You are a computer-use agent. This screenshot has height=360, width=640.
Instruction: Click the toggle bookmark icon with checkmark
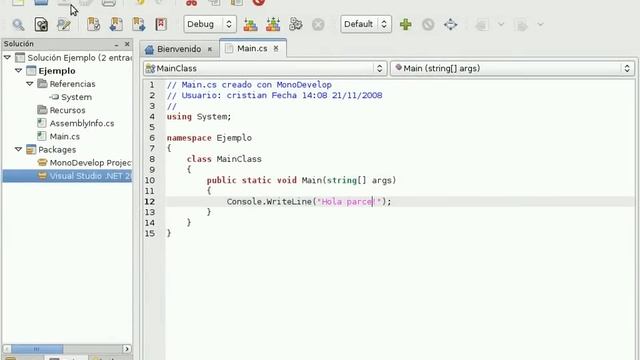93,24
